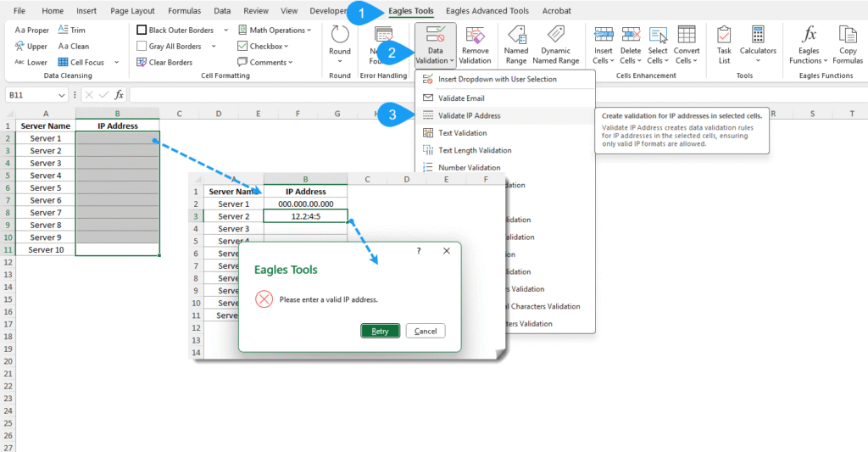Viewport: 868px width, 452px height.
Task: Switch to the Home tab
Action: tap(53, 10)
